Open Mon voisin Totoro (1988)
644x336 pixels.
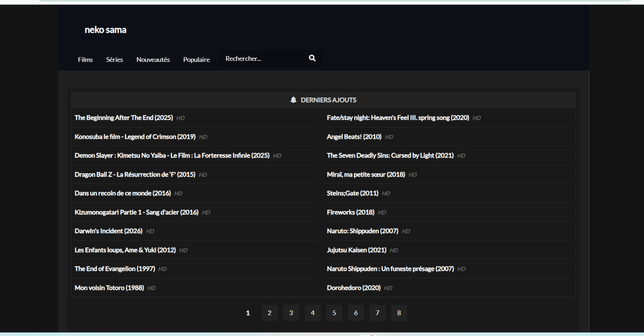109,288
